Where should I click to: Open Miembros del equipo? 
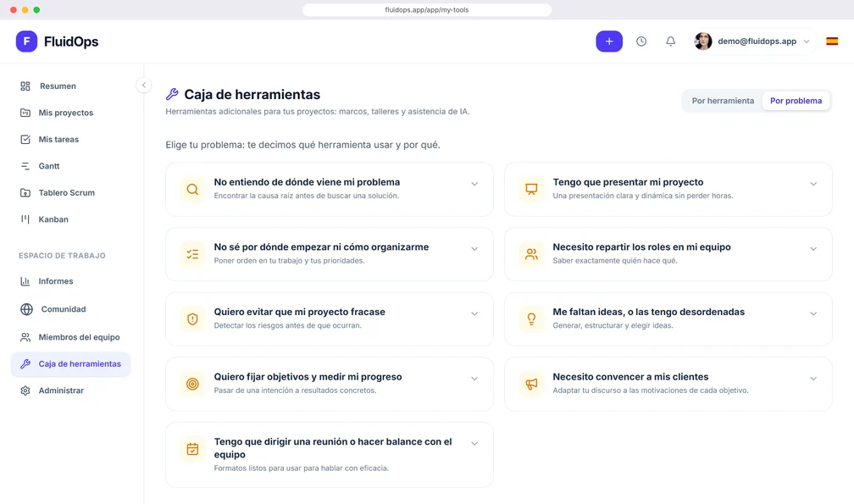coord(71,337)
